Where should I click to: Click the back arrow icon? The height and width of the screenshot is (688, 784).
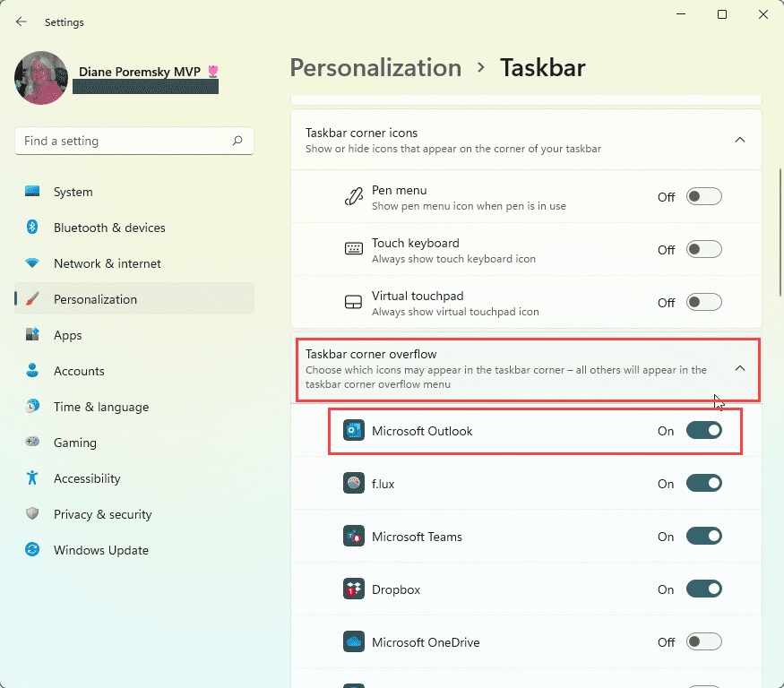point(21,21)
